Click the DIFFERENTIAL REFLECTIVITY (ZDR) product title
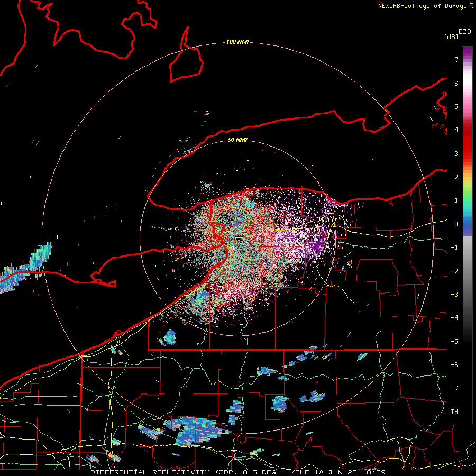The image size is (476, 476). point(165,472)
